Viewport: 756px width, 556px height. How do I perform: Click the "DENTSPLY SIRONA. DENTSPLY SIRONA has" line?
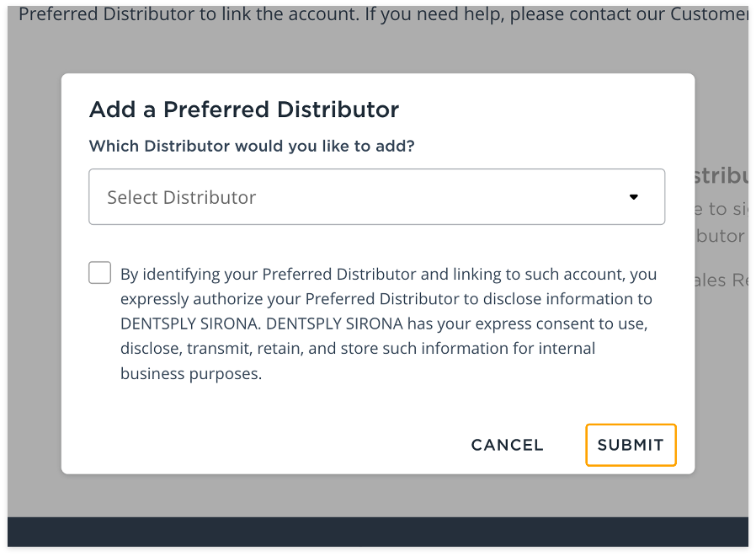(383, 323)
